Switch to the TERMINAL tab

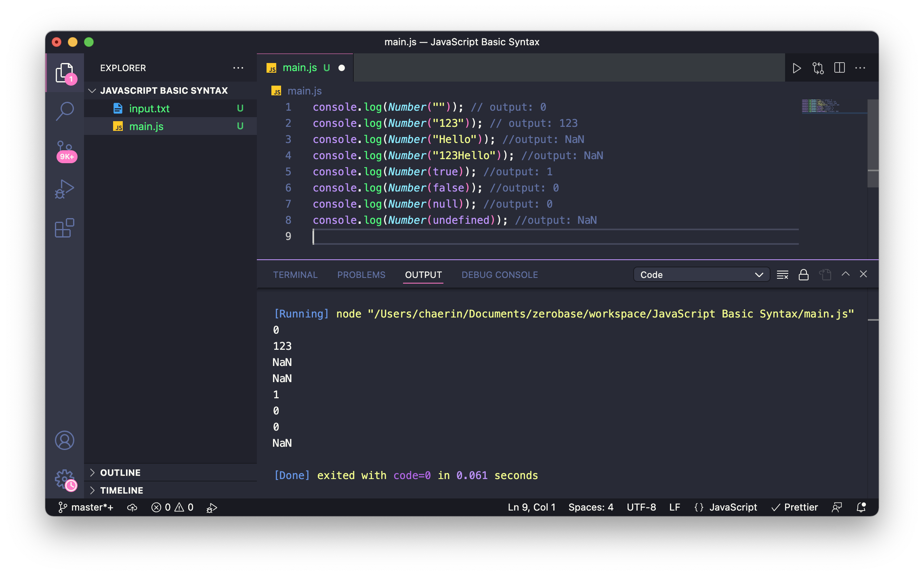pyautogui.click(x=295, y=275)
